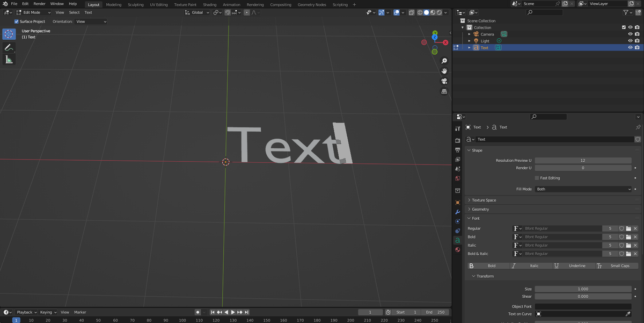644x323 pixels.
Task: Hide the Camera object in viewport
Action: (630, 34)
